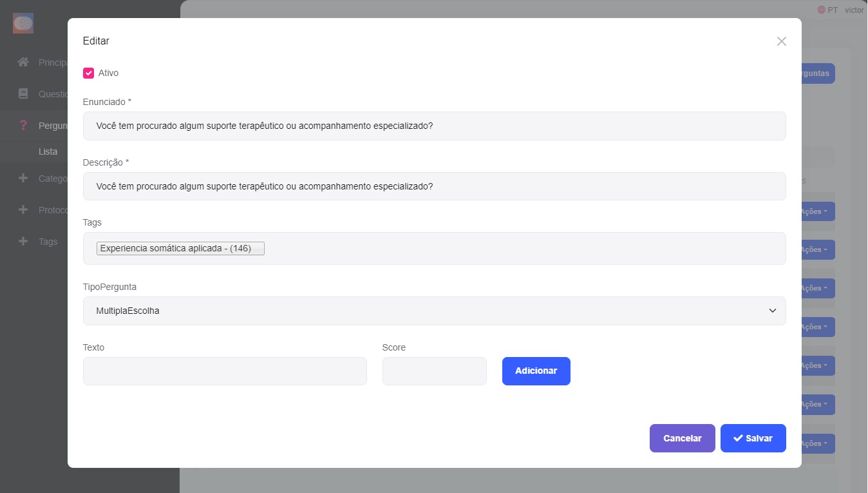This screenshot has height=493, width=868.
Task: Click the Salvar button
Action: [753, 438]
